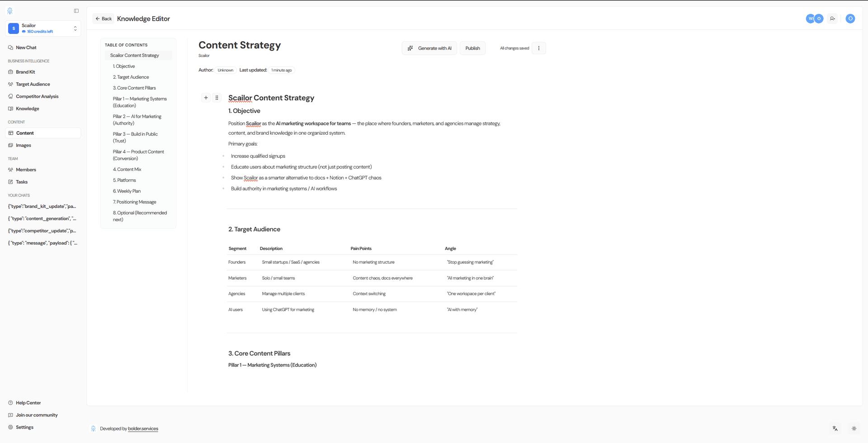868x443 pixels.
Task: Open the Scailor workspace switcher chevron
Action: 75,28
